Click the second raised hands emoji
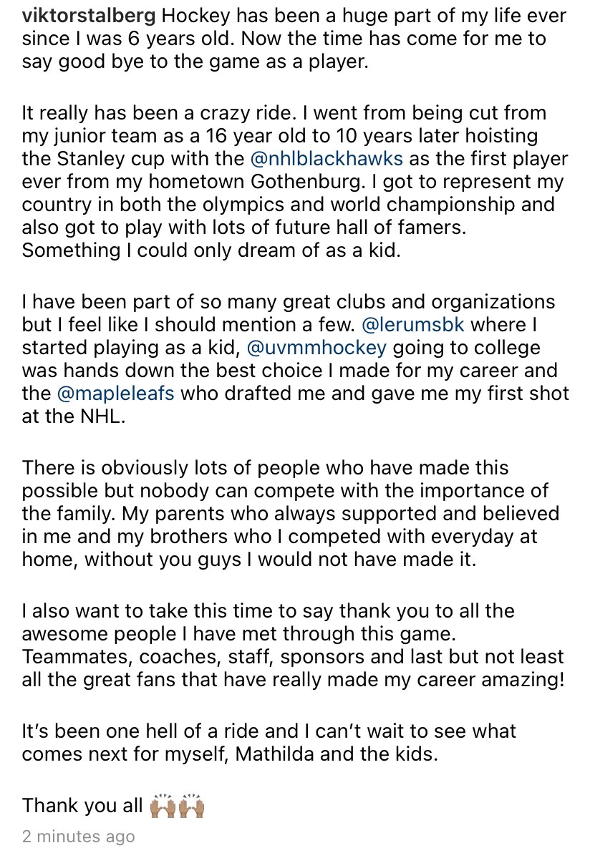 click(192, 806)
